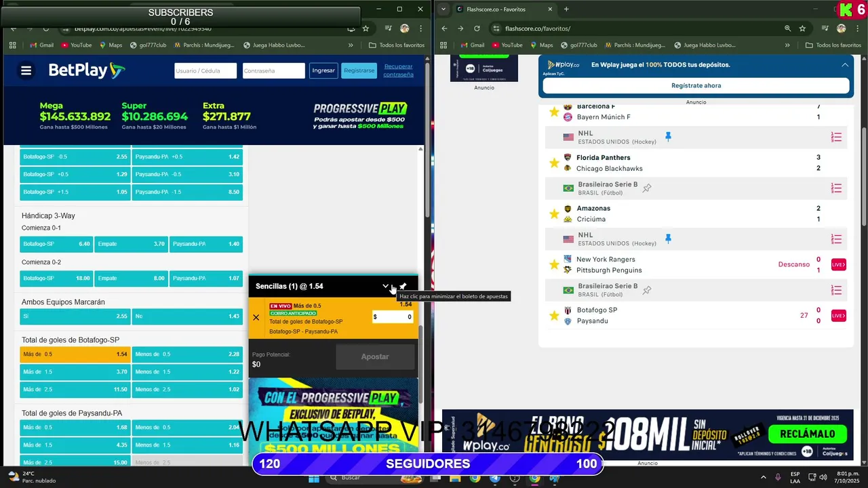Viewport: 868px width, 488px height.
Task: Open Maps bookmark in the Flashscore window
Action: click(541, 45)
